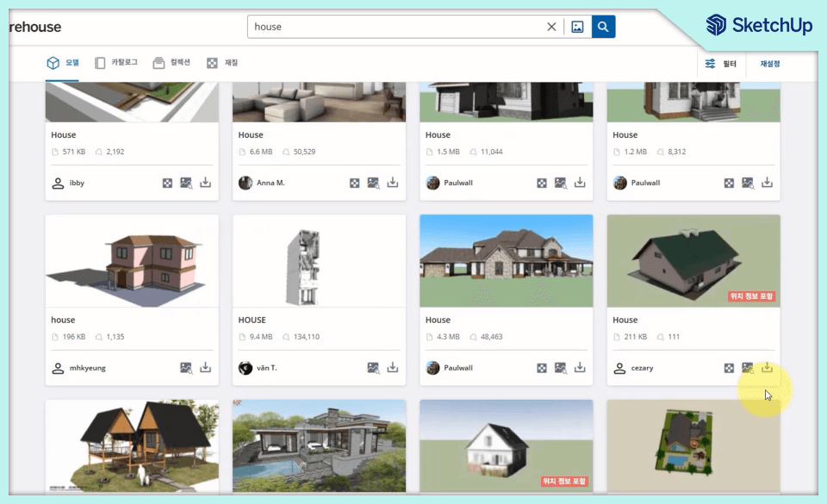This screenshot has width=827, height=504.
Task: Click materials icon on cezary's House card
Action: point(729,368)
